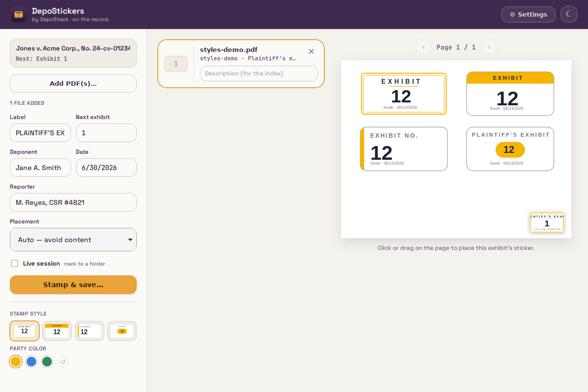Click the DepoStickers app logo
Image resolution: width=588 pixels, height=392 pixels.
(x=19, y=14)
